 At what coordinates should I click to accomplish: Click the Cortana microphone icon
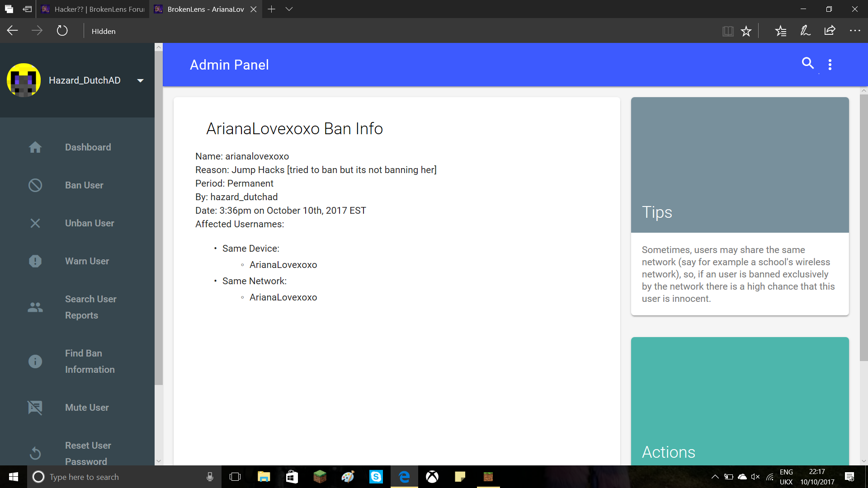pyautogui.click(x=210, y=477)
